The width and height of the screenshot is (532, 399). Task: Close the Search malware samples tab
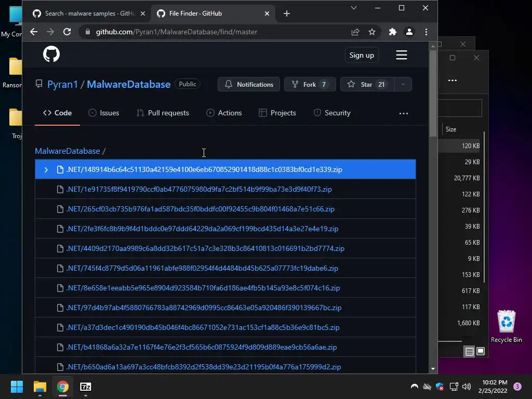[x=143, y=14]
